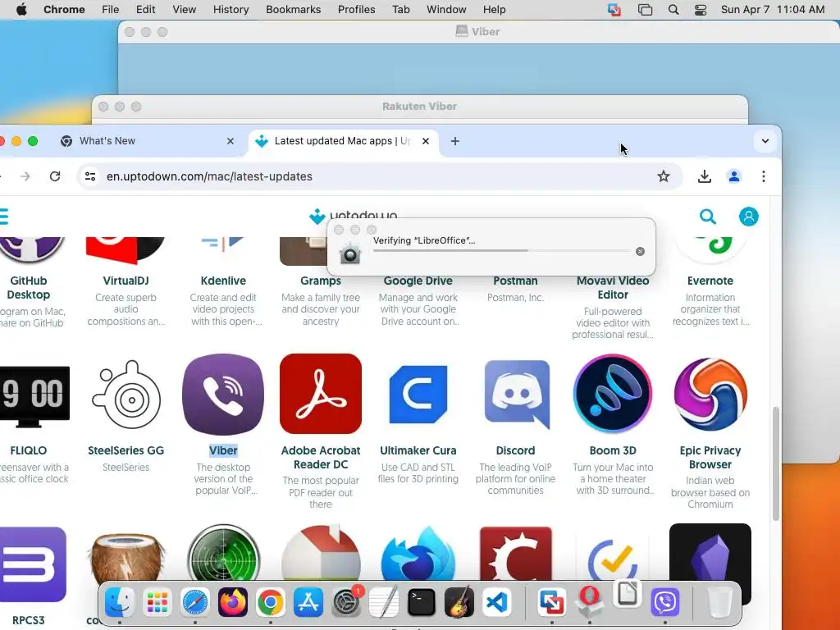Open the Viber app icon on the page
The image size is (840, 630).
pos(223,394)
